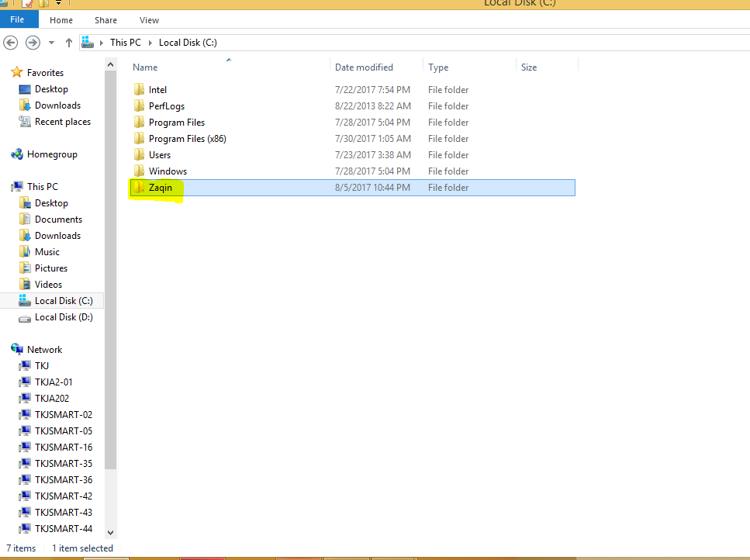This screenshot has height=560, width=750.
Task: Open Desktop under This PC
Action: click(x=51, y=202)
